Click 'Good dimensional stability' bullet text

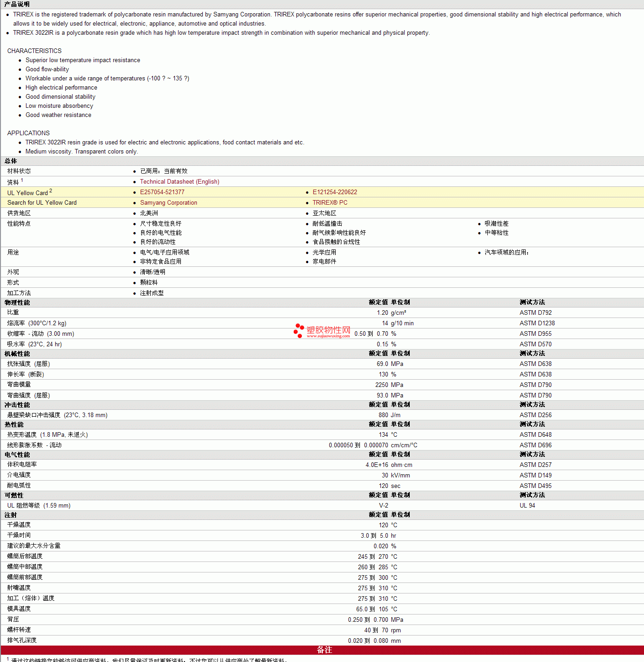pos(60,97)
